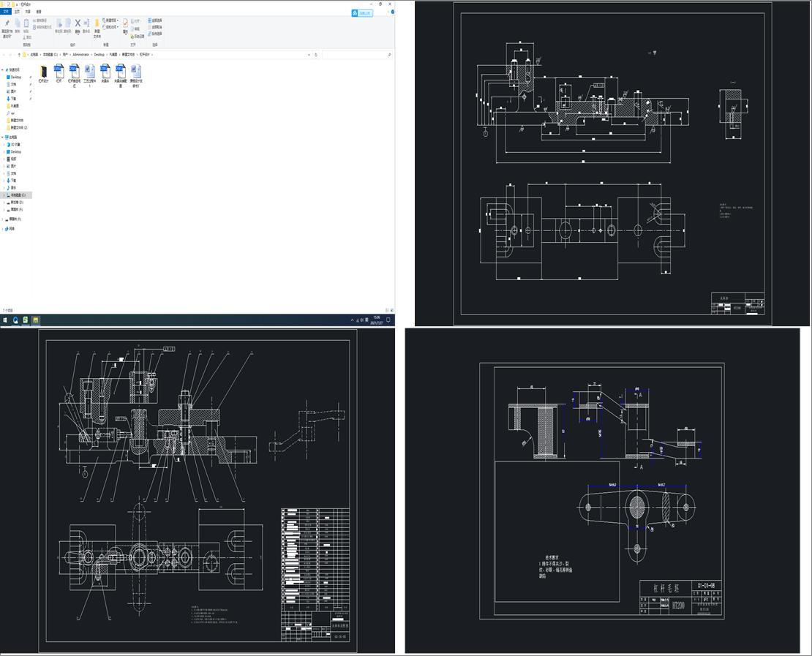The width and height of the screenshot is (812, 656).
Task: Open 新建文件夹 (2) in Quick access
Action: (18, 127)
